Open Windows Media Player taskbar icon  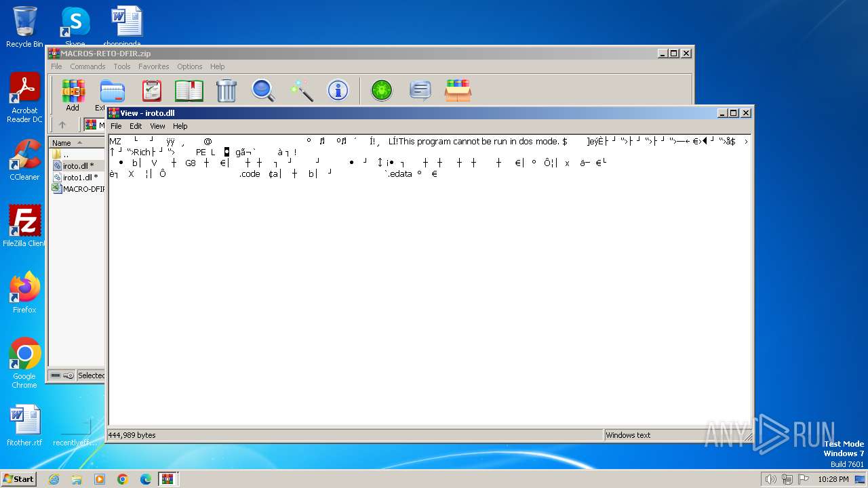coord(100,479)
